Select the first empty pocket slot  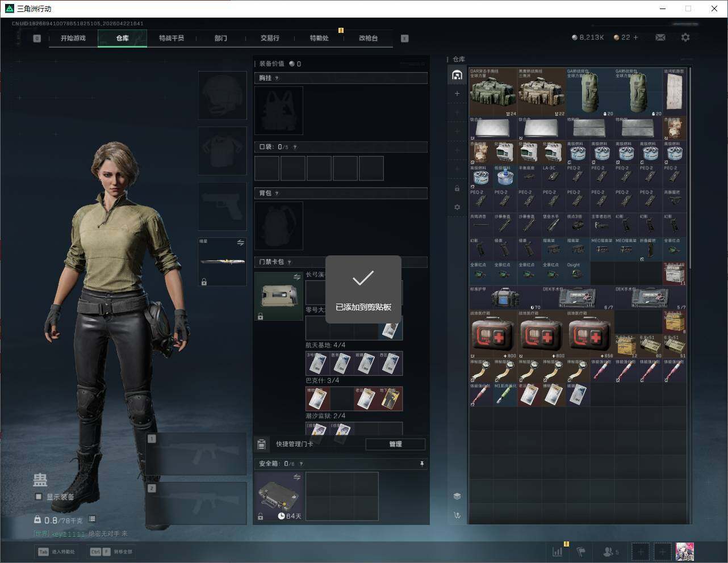point(267,169)
